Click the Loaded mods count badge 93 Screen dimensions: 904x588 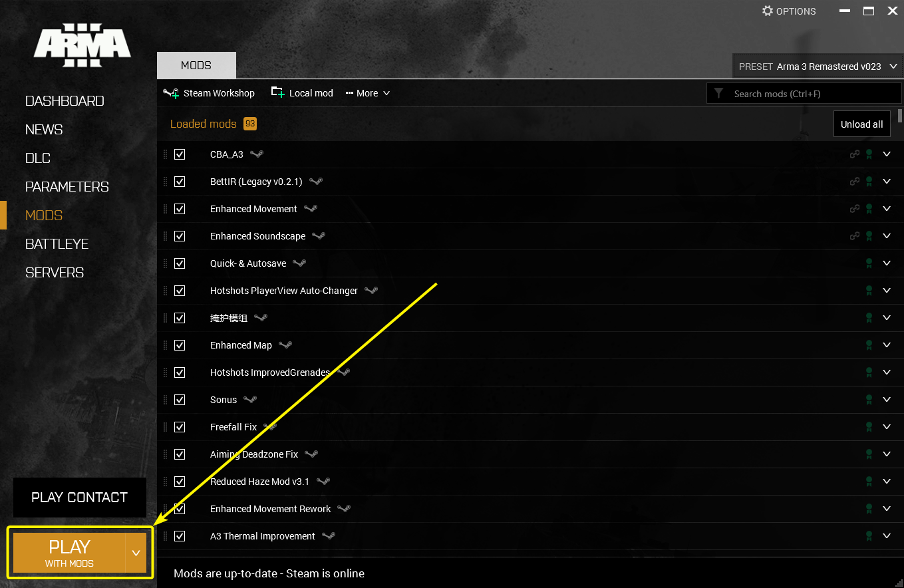tap(250, 124)
